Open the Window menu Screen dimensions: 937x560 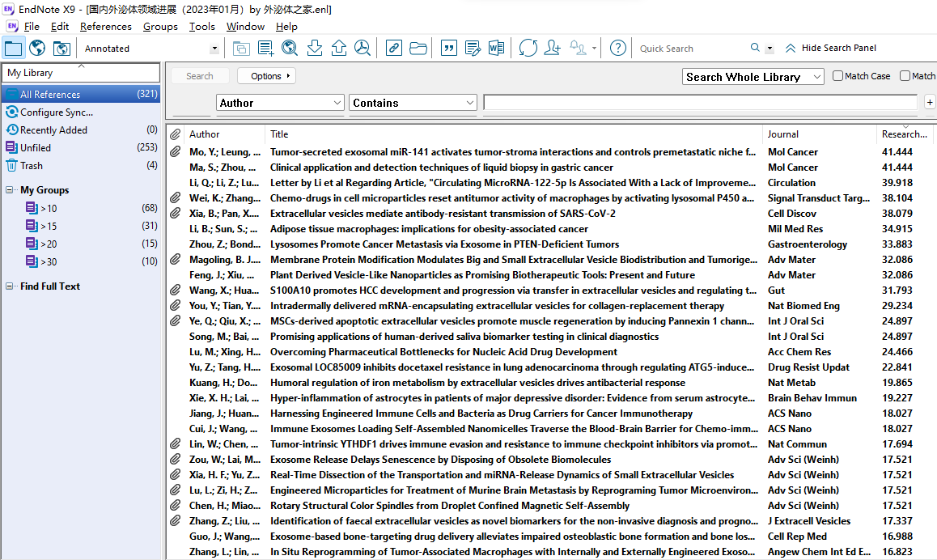pos(245,26)
